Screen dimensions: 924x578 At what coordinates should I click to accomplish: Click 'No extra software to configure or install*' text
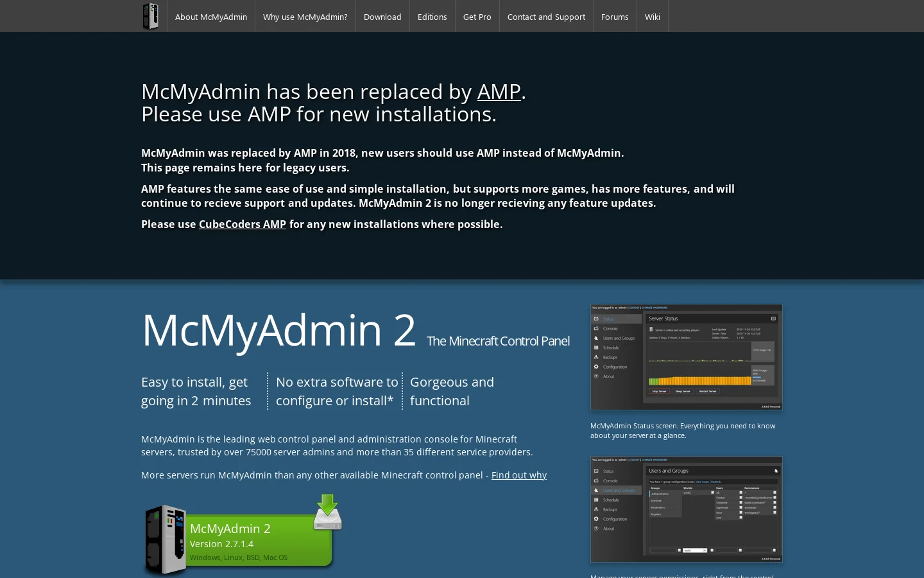tap(337, 391)
